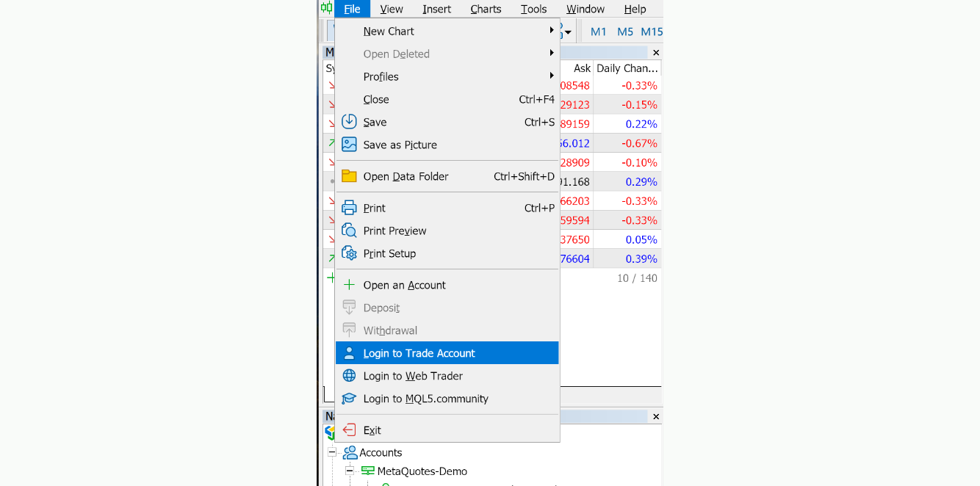Screen dimensions: 980x486
Task: Click the red Exit arrow icon
Action: point(349,430)
